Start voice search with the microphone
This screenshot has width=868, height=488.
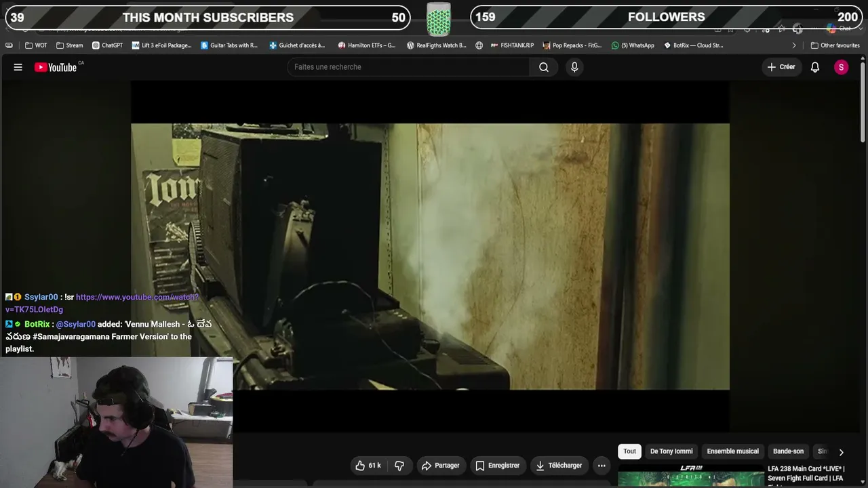point(574,67)
